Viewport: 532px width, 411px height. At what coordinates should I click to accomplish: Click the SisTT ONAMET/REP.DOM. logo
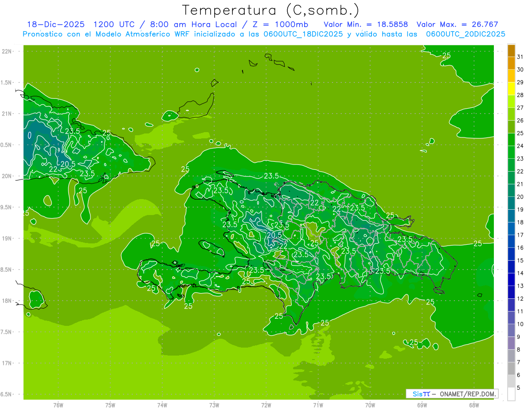pos(452,394)
